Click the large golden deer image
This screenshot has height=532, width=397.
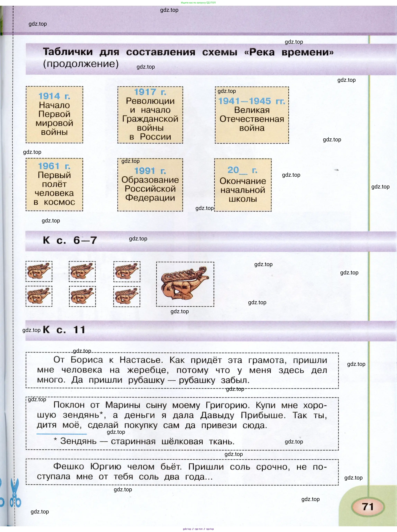[185, 284]
